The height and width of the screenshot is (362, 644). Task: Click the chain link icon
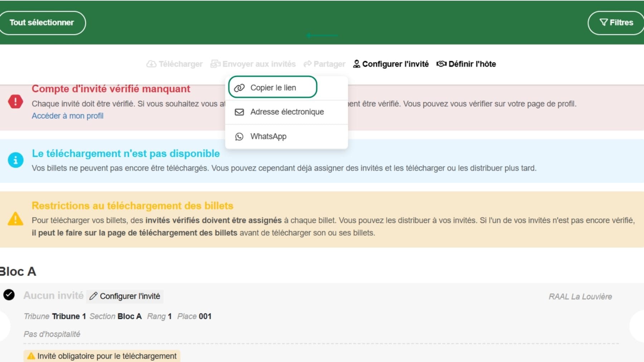239,88
